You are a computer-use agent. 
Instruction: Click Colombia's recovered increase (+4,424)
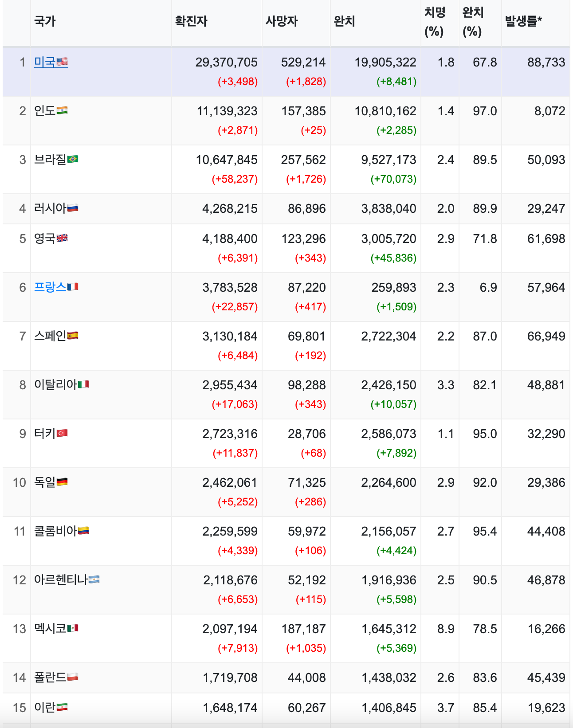[x=396, y=551]
